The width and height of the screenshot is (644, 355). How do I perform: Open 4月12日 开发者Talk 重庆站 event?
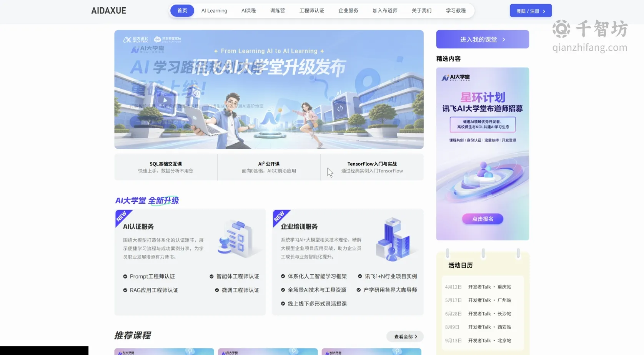point(478,287)
